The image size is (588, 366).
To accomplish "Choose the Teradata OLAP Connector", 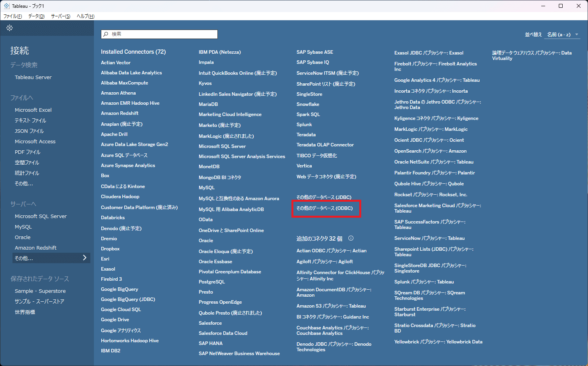I will coord(325,145).
